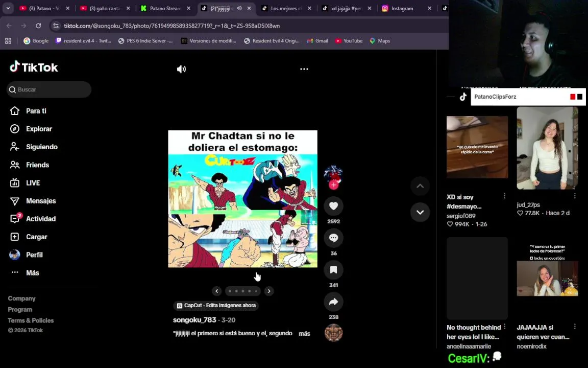This screenshot has height=368, width=588.
Task: Like the post with the heart icon
Action: [x=333, y=206]
